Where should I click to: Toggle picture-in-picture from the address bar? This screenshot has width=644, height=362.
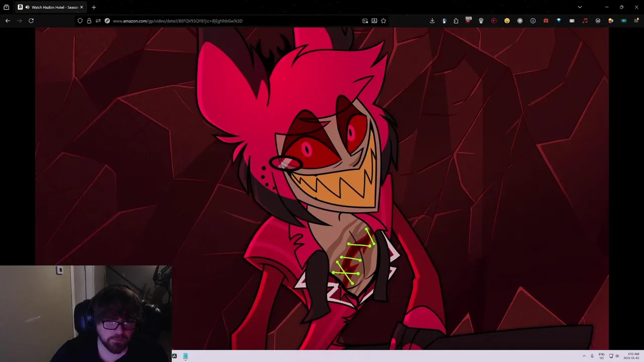coord(365,21)
